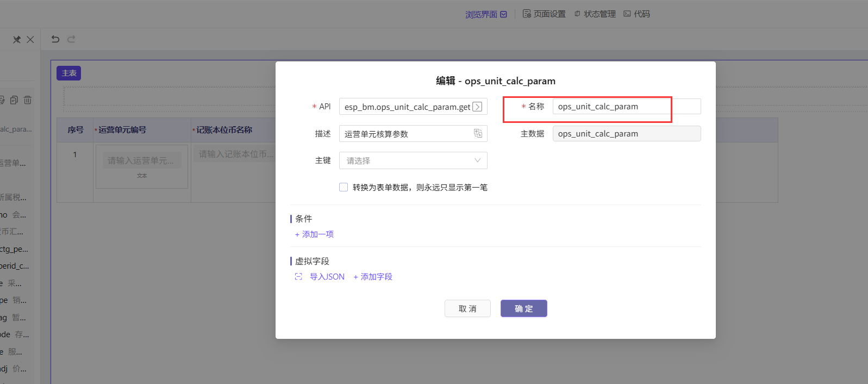Unpin the left side panel
Image resolution: width=868 pixels, height=384 pixels.
coord(17,40)
